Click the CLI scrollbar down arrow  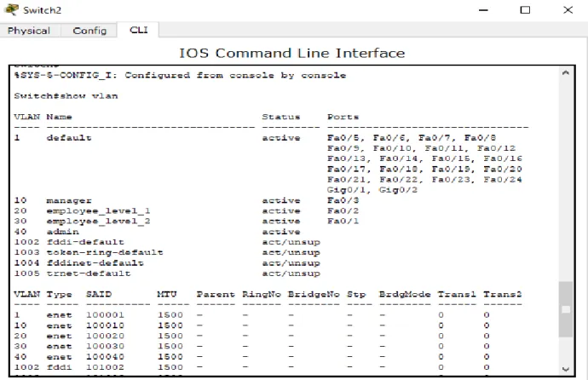point(566,369)
